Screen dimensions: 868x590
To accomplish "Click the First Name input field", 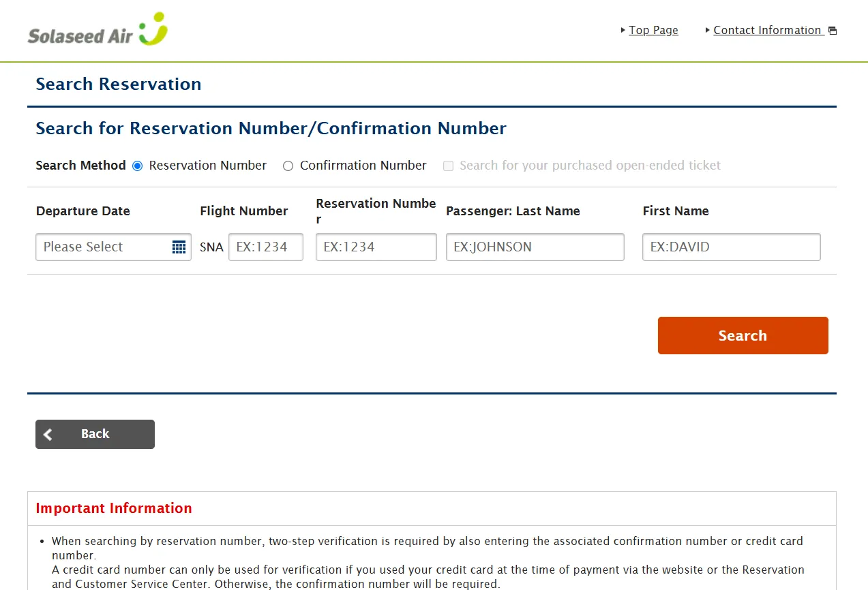I will click(731, 247).
